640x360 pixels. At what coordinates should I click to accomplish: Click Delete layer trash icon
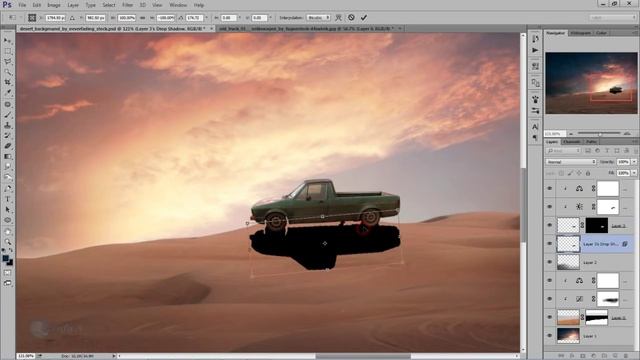(626, 356)
